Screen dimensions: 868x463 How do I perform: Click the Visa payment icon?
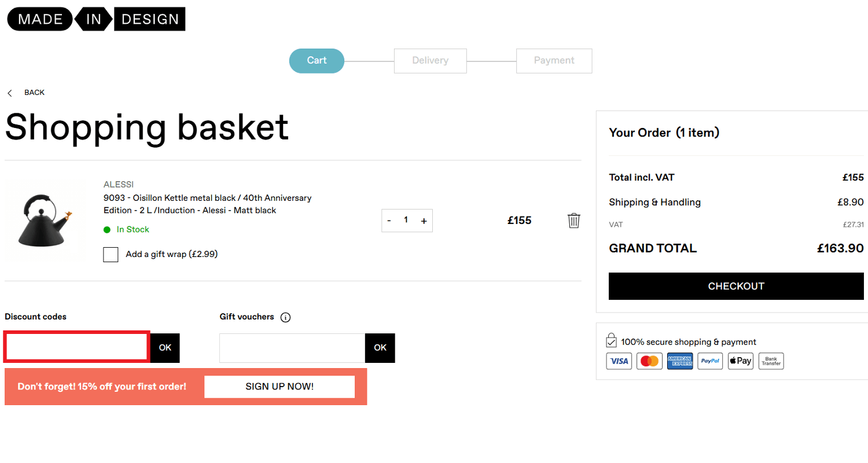619,361
